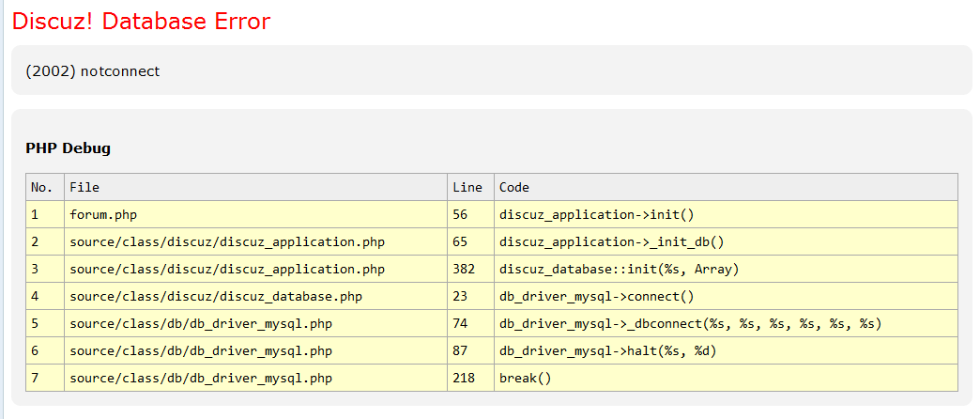The width and height of the screenshot is (980, 419).
Task: Click line number 74 cell
Action: point(470,323)
